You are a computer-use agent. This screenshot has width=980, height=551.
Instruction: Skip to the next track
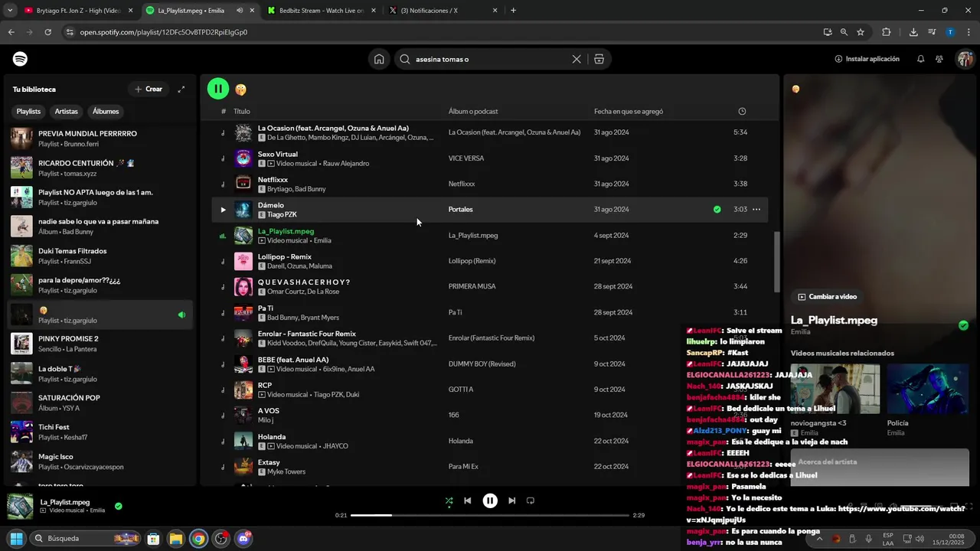coord(511,500)
